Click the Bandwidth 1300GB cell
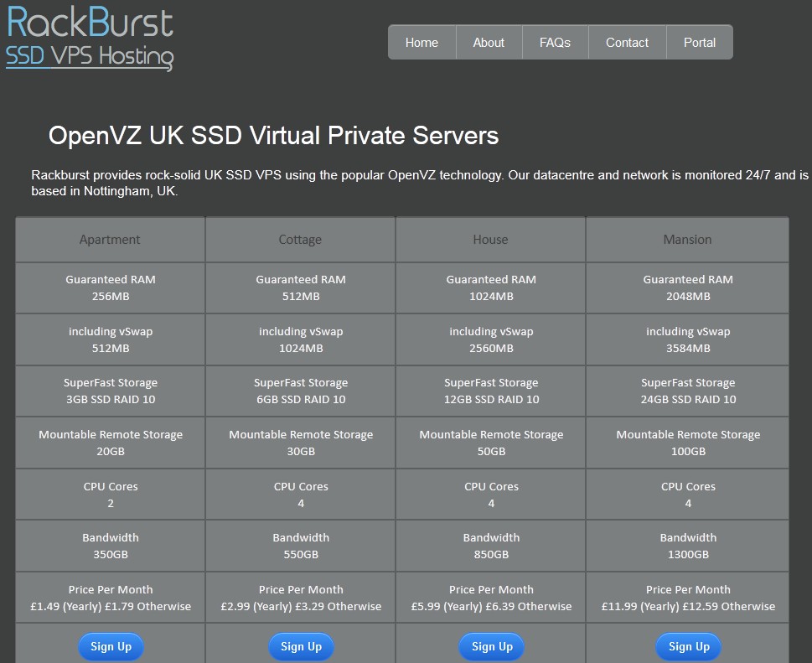Screen dimensions: 812x663 [688, 546]
